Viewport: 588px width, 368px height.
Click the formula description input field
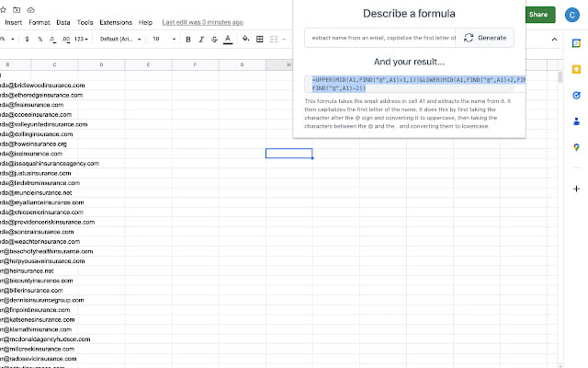coord(380,38)
